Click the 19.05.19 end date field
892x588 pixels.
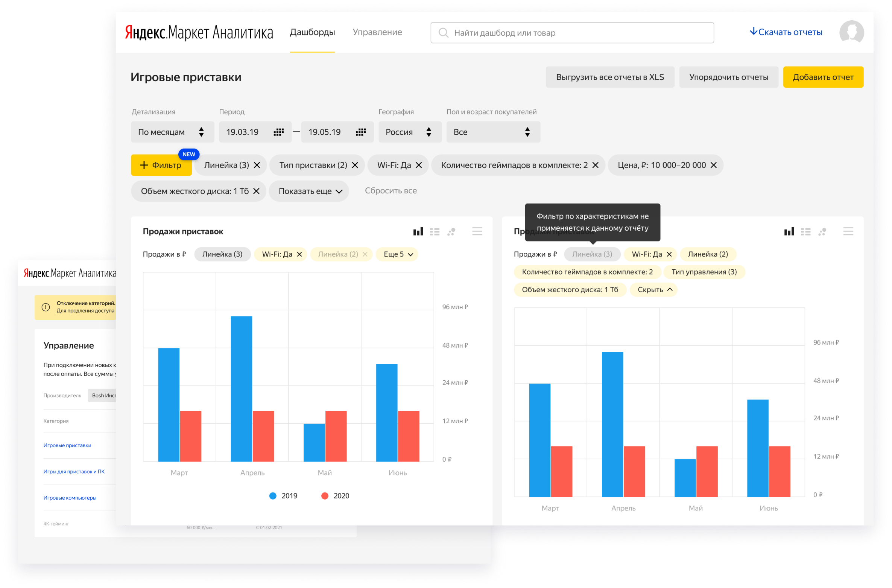(337, 132)
